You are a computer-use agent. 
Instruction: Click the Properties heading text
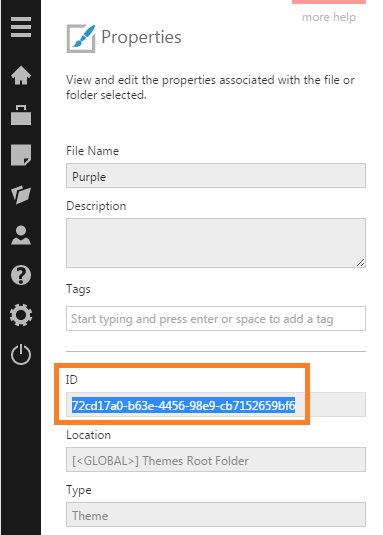pyautogui.click(x=141, y=37)
